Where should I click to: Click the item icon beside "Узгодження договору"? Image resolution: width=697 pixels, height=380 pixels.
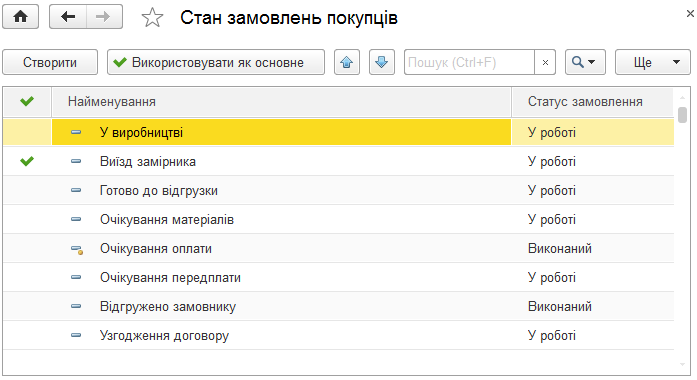pyautogui.click(x=76, y=335)
